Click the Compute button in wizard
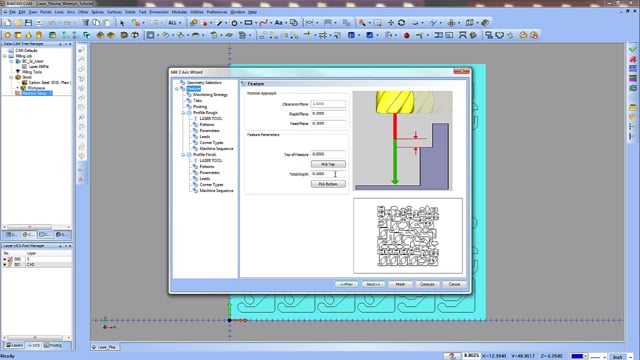Image resolution: width=640 pixels, height=360 pixels. click(427, 284)
